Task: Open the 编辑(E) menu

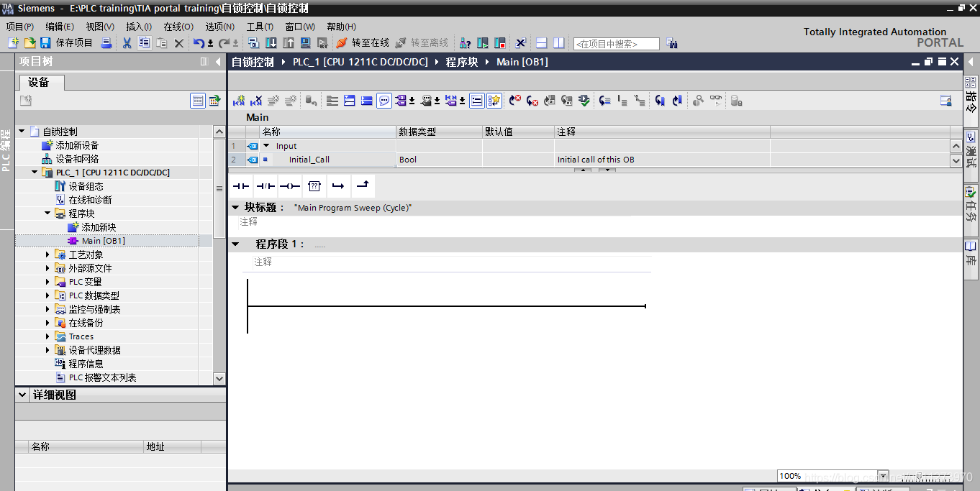Action: tap(60, 27)
